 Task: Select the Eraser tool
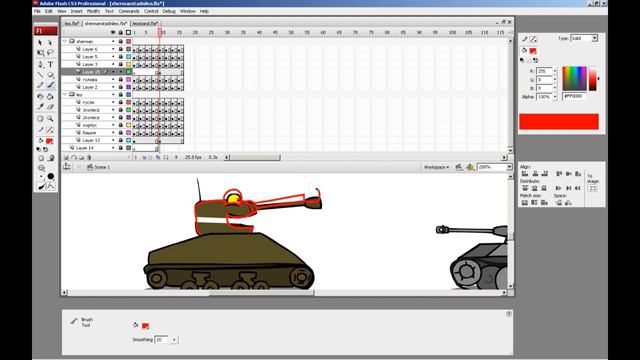click(x=50, y=107)
